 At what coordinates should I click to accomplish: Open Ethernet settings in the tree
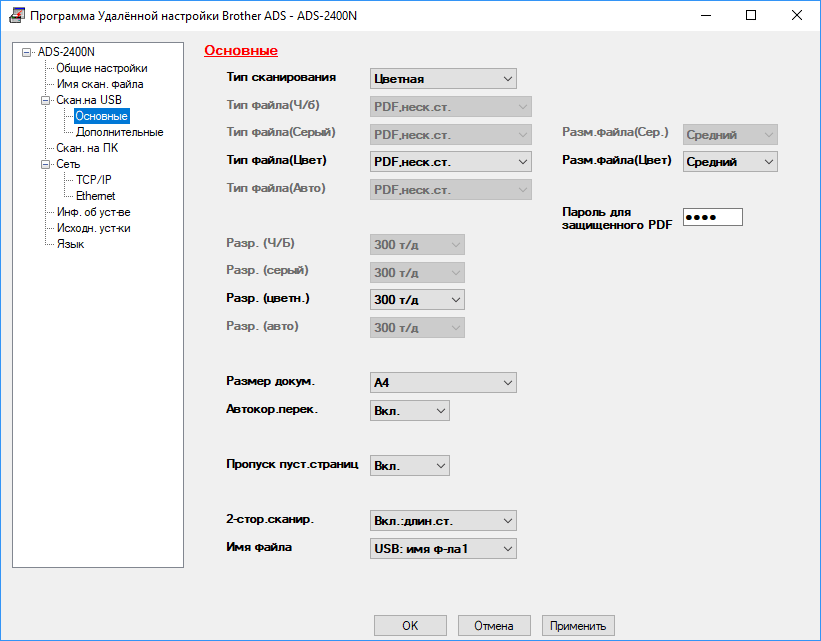pos(95,196)
